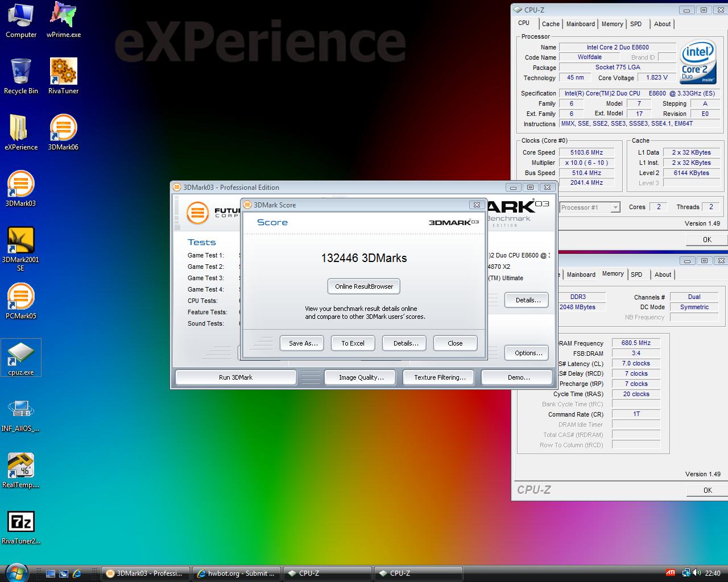This screenshot has width=728, height=582.
Task: Switch to CPU tab in top CPU-Z
Action: [x=524, y=23]
